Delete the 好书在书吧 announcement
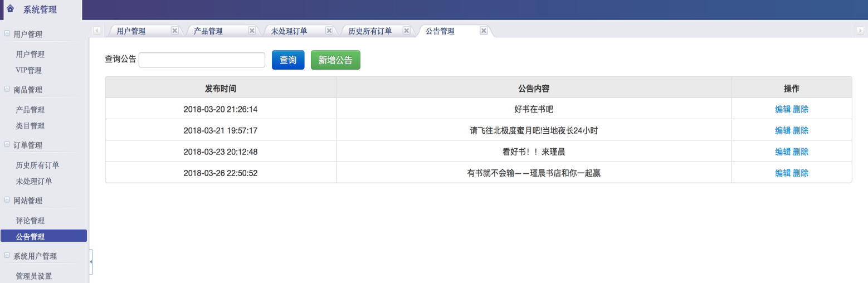The height and width of the screenshot is (283, 868). coord(801,109)
